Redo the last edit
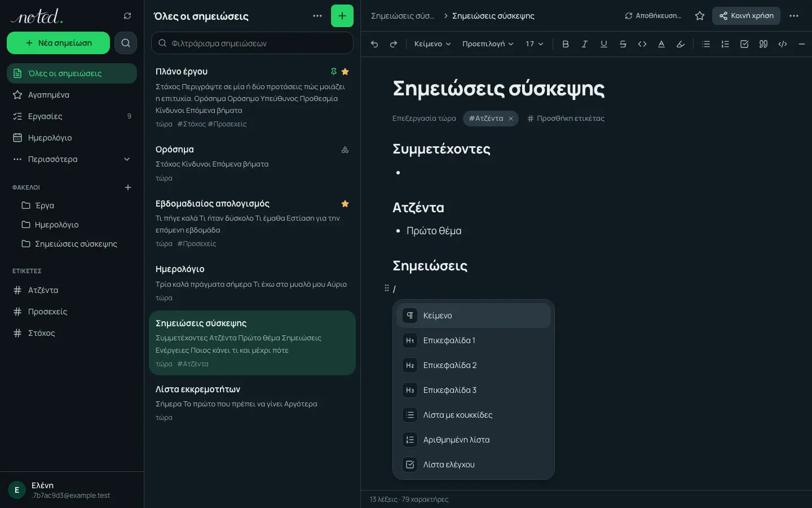The image size is (812, 508). 394,44
